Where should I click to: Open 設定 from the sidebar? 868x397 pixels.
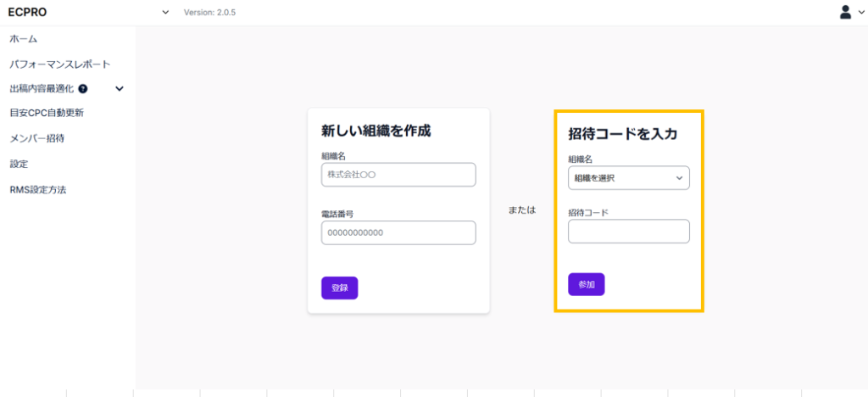coord(19,163)
